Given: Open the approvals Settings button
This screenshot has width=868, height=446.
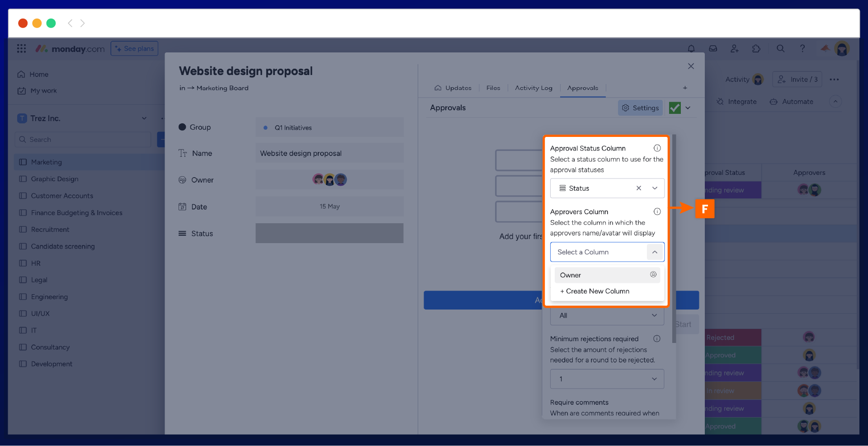Looking at the screenshot, I should pyautogui.click(x=640, y=108).
